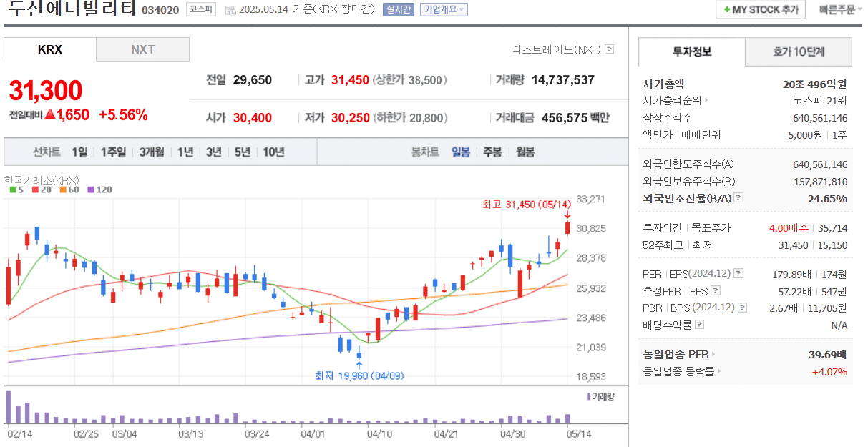Select 3년 line chart period
868x447 pixels.
click(213, 152)
